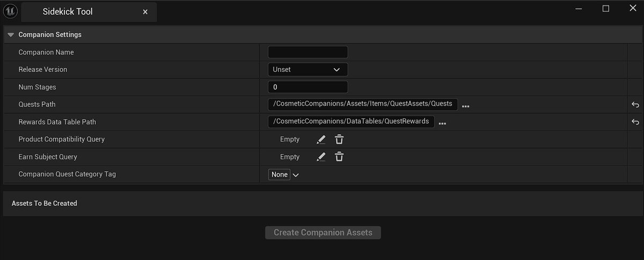Viewport: 644px width, 260px height.
Task: Reset Quests Path to default value
Action: [635, 105]
